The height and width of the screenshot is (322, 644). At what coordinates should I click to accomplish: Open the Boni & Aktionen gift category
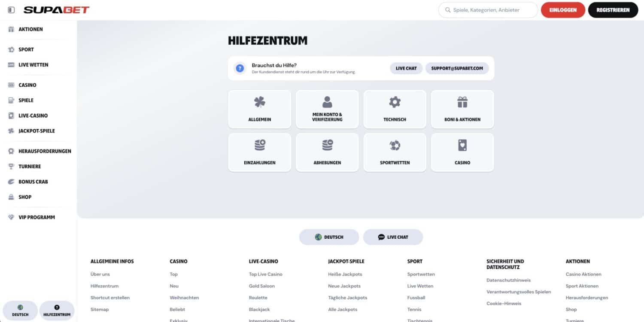tap(462, 109)
